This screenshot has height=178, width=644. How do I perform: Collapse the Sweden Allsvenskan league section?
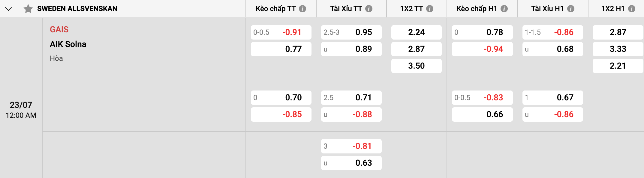point(8,9)
